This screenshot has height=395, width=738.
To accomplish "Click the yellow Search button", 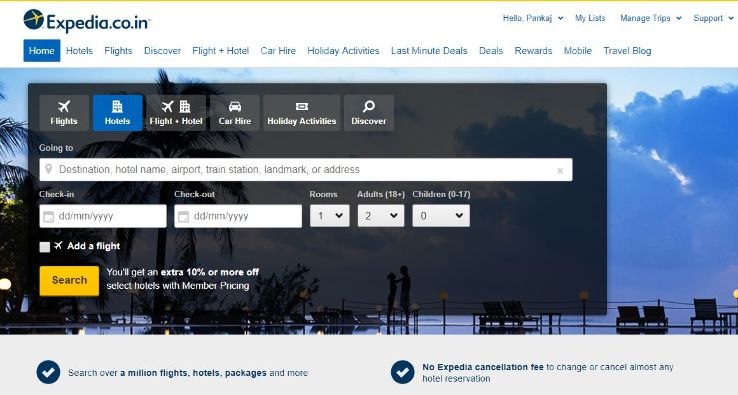I will click(69, 281).
